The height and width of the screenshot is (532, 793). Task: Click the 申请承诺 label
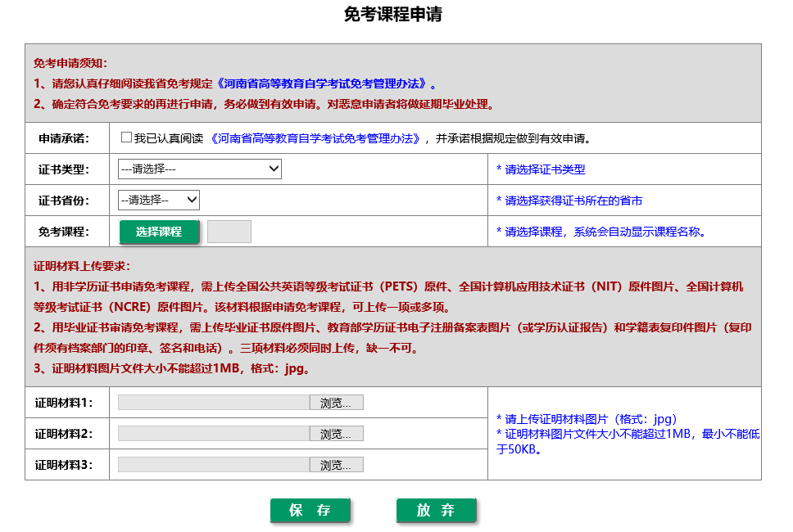pyautogui.click(x=64, y=138)
